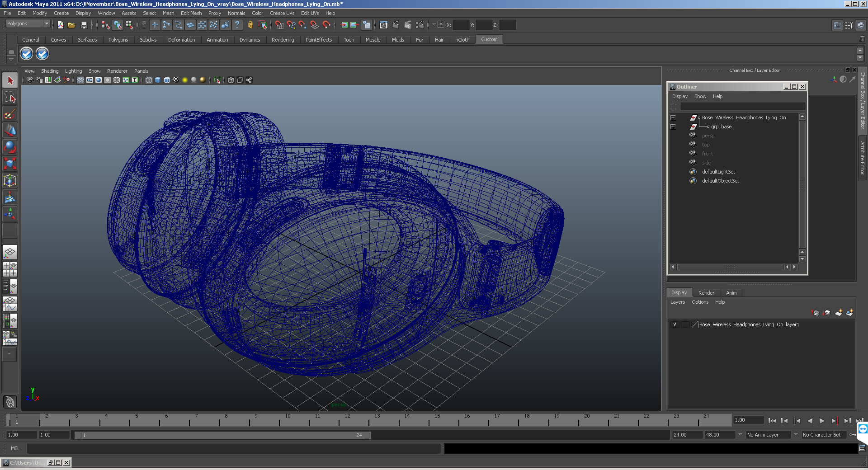Open the Polygons menu set dropdown

tap(28, 23)
